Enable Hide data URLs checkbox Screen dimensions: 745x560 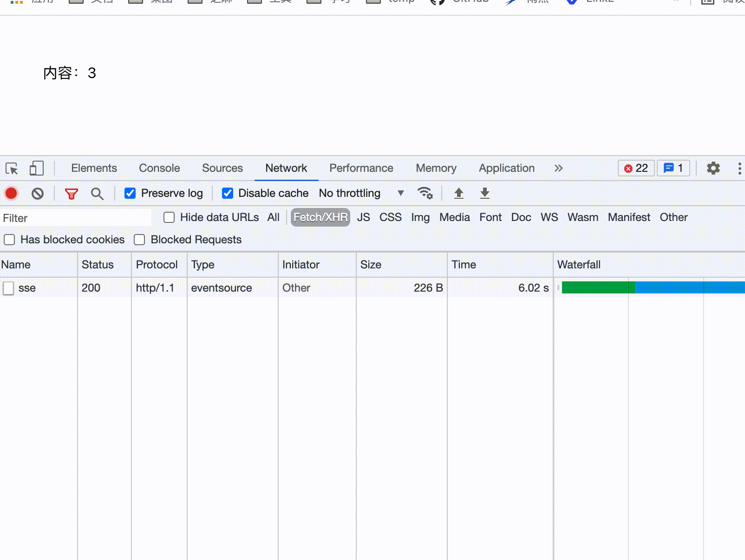pos(169,217)
